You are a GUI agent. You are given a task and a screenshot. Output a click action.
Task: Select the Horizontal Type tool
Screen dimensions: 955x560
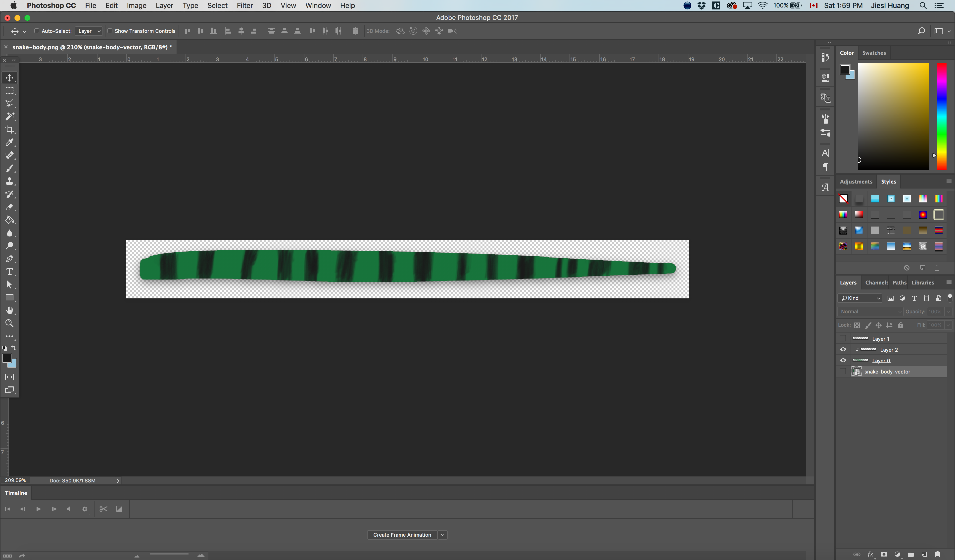(x=9, y=272)
